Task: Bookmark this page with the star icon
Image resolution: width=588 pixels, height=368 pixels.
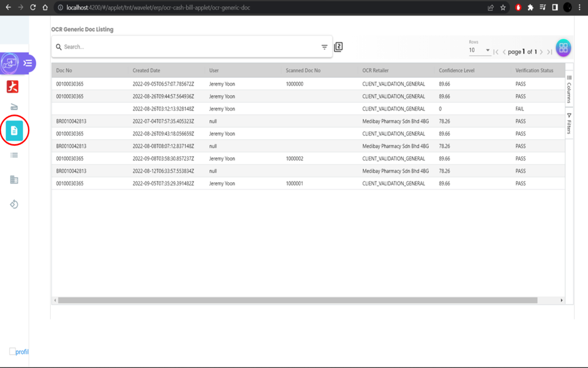Action: pos(503,7)
